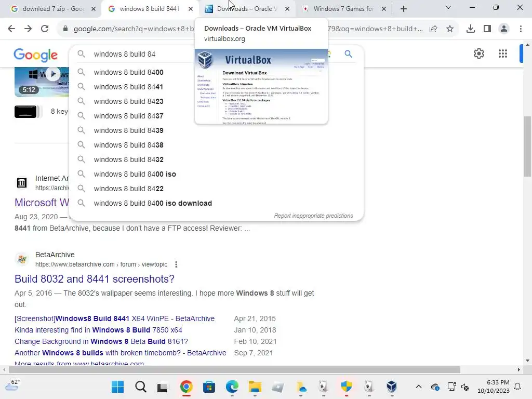The height and width of the screenshot is (399, 532).
Task: Open the Chrome profile avatar
Action: [504, 29]
